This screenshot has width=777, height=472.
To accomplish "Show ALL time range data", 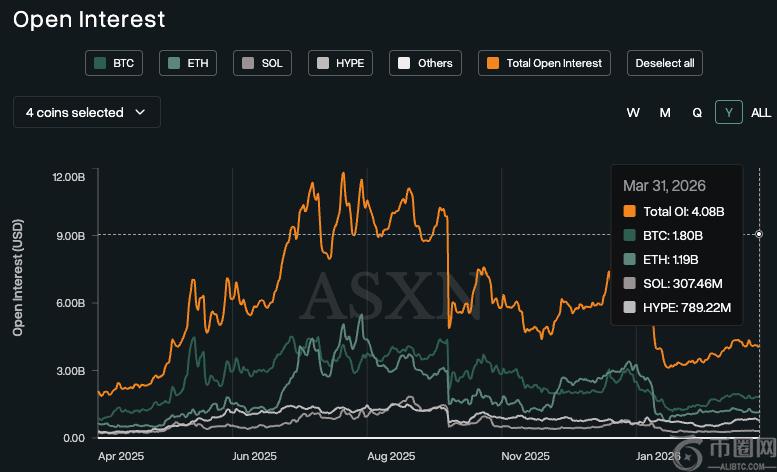I will 761,113.
